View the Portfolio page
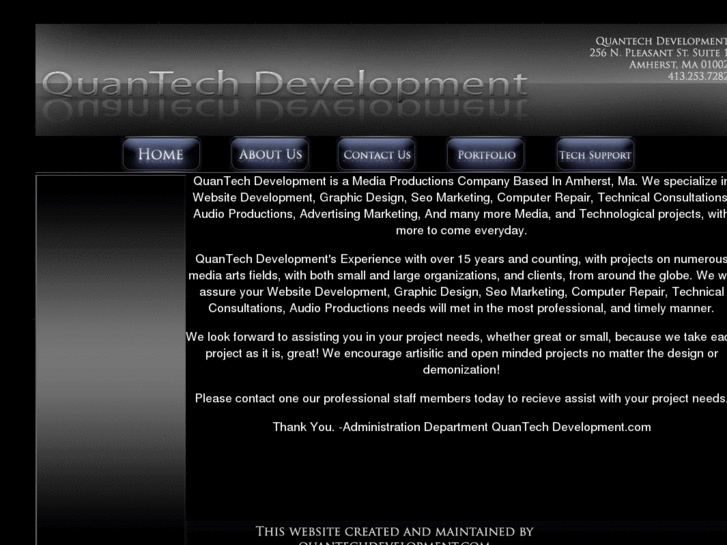The height and width of the screenshot is (545, 727). [x=485, y=154]
